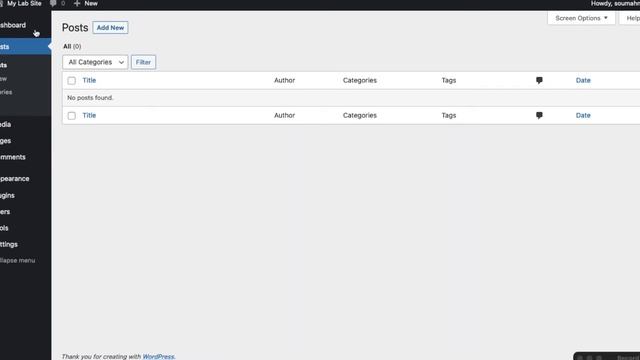Click the All (0) posts filter
The image size is (640, 360).
(x=72, y=47)
